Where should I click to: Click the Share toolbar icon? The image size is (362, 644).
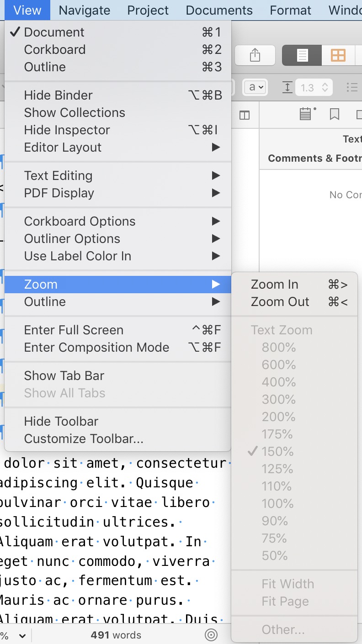tap(255, 56)
